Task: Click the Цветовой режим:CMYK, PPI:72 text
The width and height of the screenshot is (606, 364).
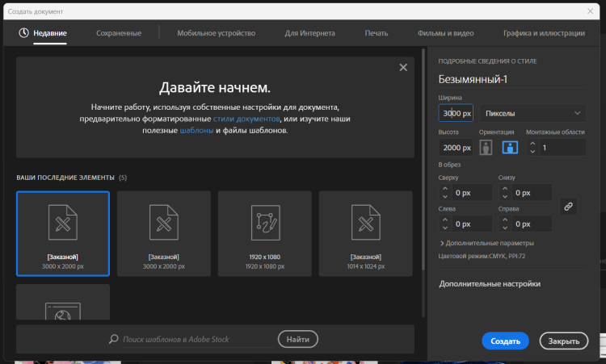Action: (x=482, y=256)
